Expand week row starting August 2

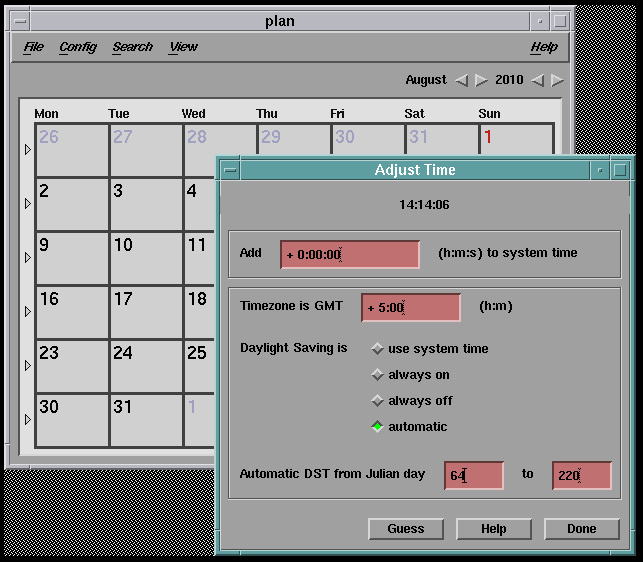pos(27,204)
